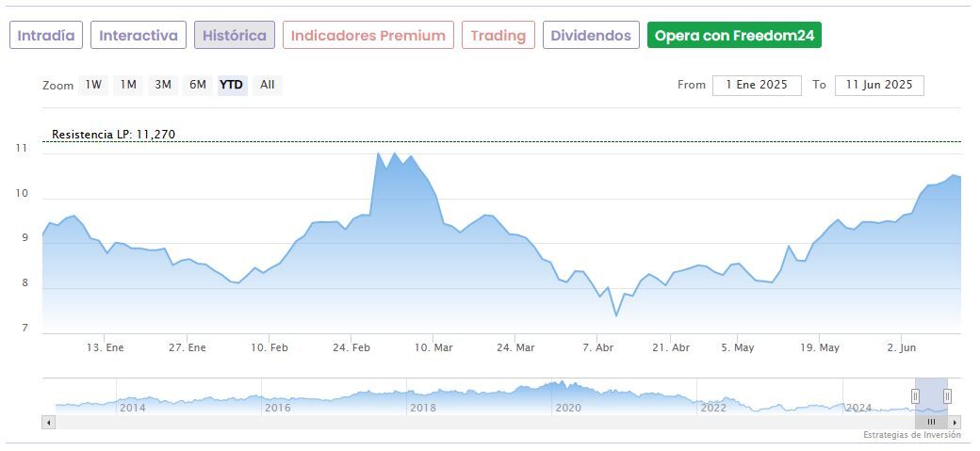Set zoom range to 1W
The height and width of the screenshot is (451, 980).
(93, 85)
